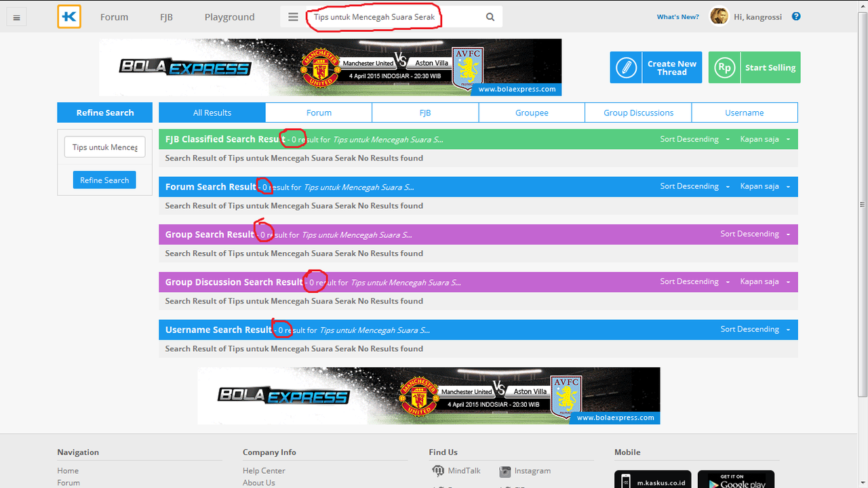Open Sort Descending dropdown in FJB Classified results
This screenshot has width=868, height=488.
(x=694, y=139)
